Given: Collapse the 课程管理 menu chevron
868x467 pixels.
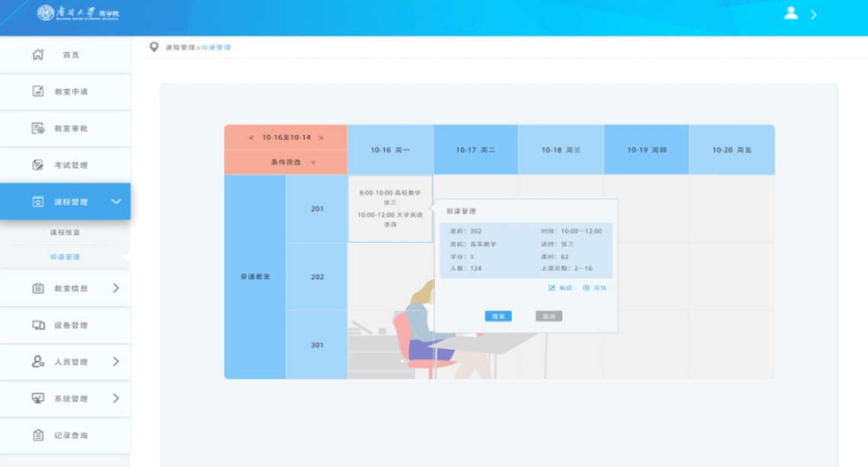Looking at the screenshot, I should click(x=116, y=202).
